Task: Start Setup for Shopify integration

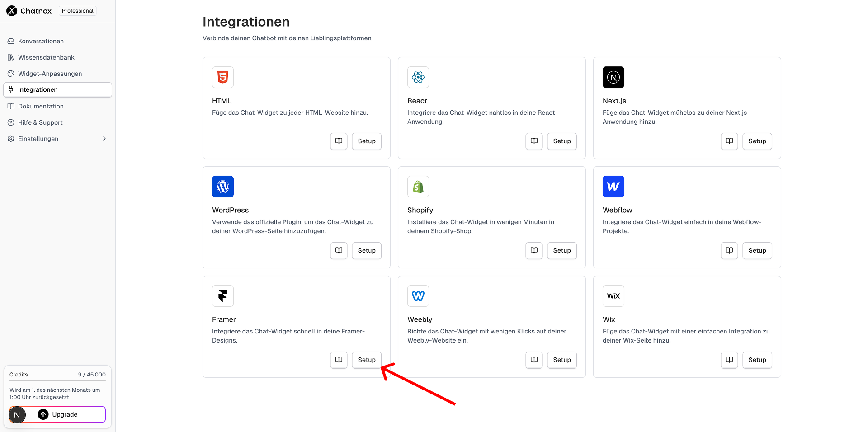Action: coord(562,250)
